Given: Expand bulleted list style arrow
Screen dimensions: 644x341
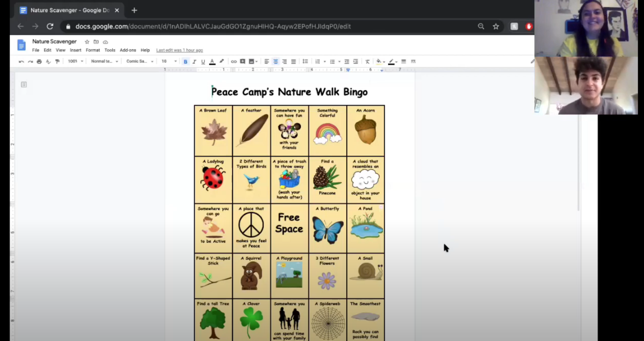Looking at the screenshot, I should [x=339, y=62].
